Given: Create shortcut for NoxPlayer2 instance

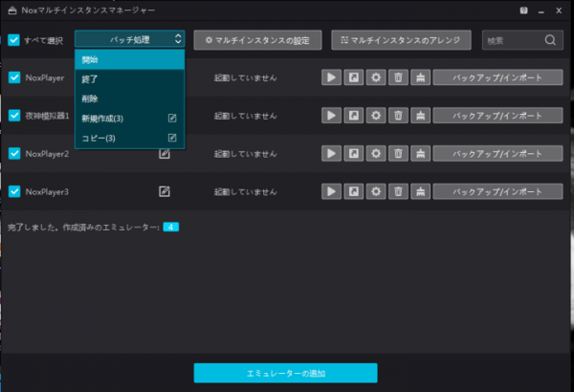Looking at the screenshot, I should 354,154.
